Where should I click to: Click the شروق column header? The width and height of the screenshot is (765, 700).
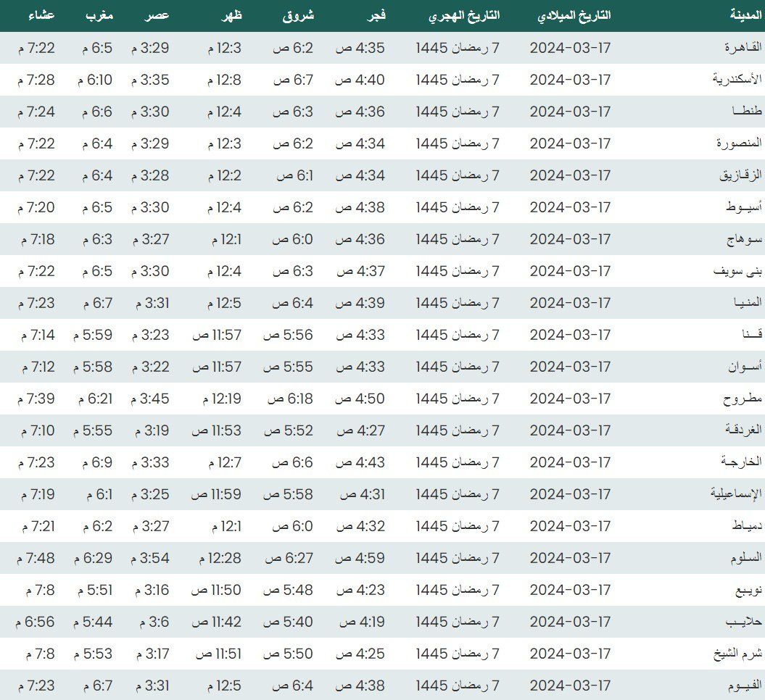click(298, 16)
